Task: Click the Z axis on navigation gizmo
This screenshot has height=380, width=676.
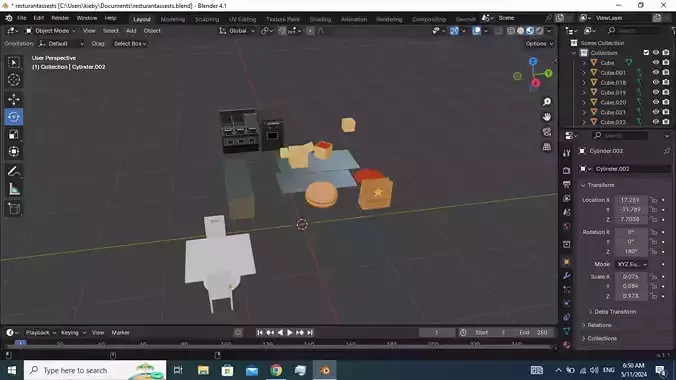Action: (x=533, y=62)
